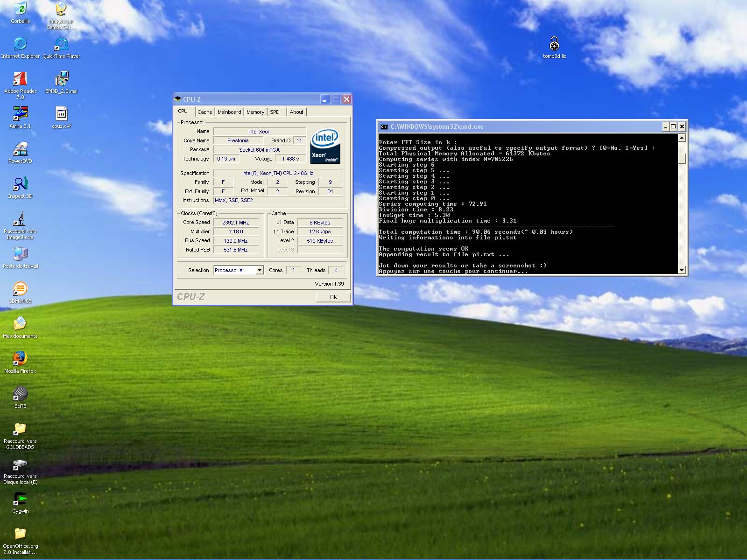
Task: Select the CPU tab in CPU-Z
Action: click(x=183, y=112)
